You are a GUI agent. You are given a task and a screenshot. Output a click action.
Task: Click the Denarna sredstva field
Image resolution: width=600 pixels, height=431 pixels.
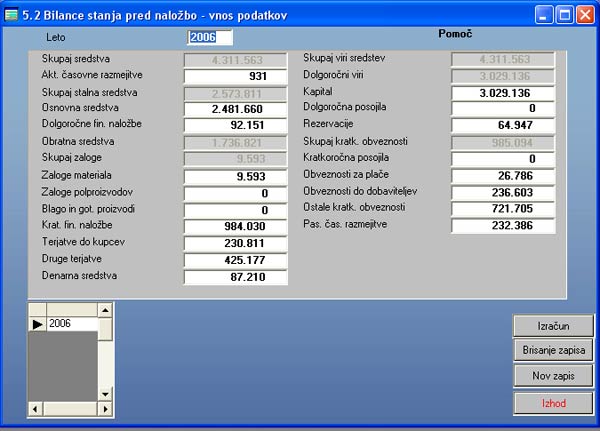pyautogui.click(x=236, y=276)
